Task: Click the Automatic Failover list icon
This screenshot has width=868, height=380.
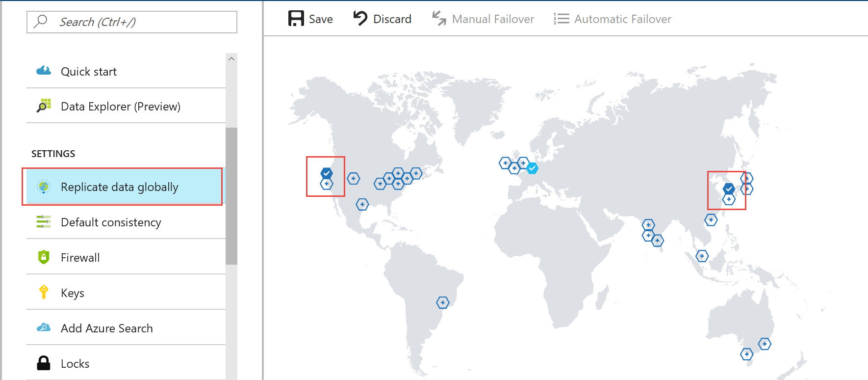Action: [562, 19]
